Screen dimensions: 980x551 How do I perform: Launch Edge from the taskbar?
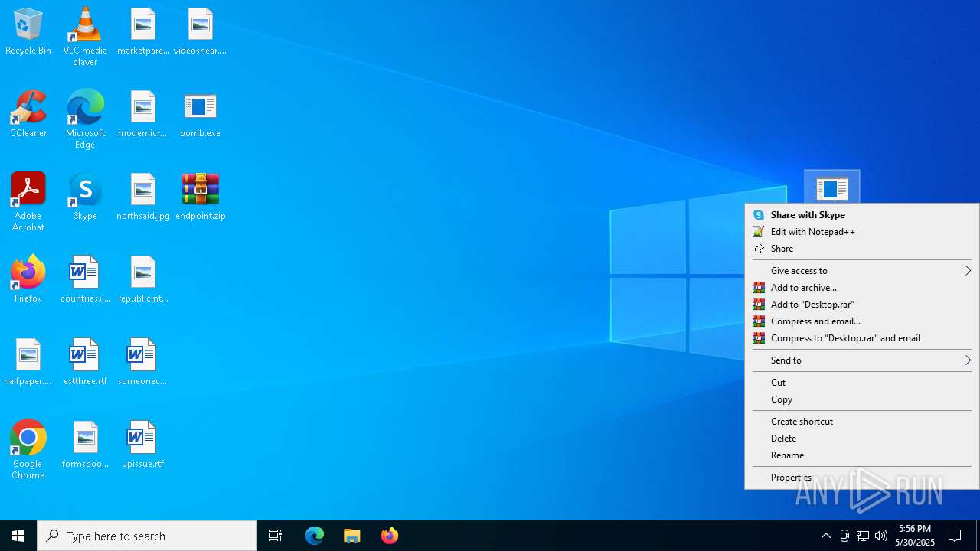[315, 536]
